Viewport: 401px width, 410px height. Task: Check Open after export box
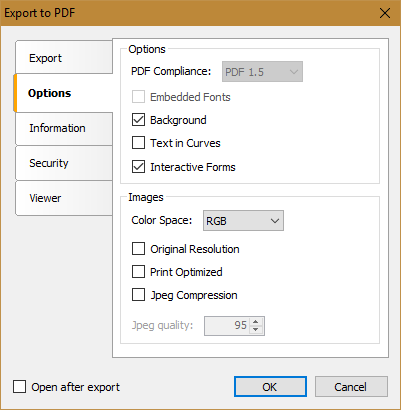click(x=19, y=387)
